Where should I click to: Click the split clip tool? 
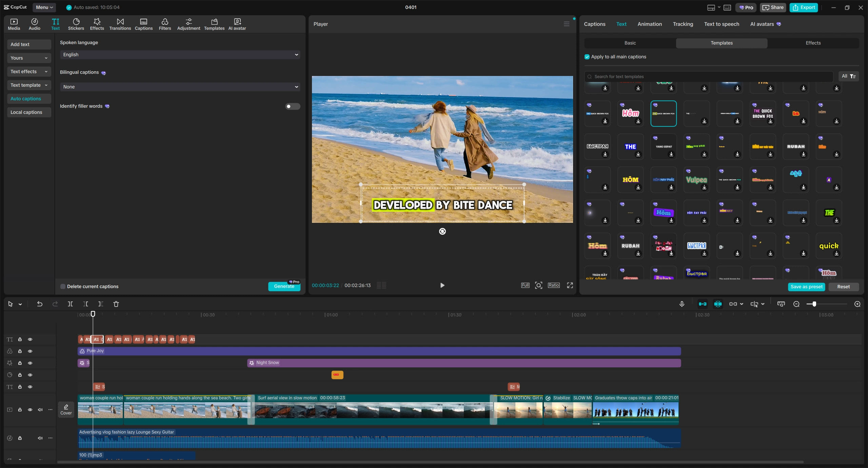click(x=70, y=304)
